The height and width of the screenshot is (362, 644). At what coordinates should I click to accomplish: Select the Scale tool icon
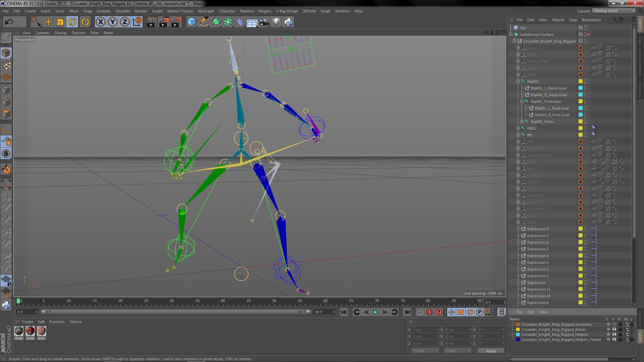tap(60, 22)
